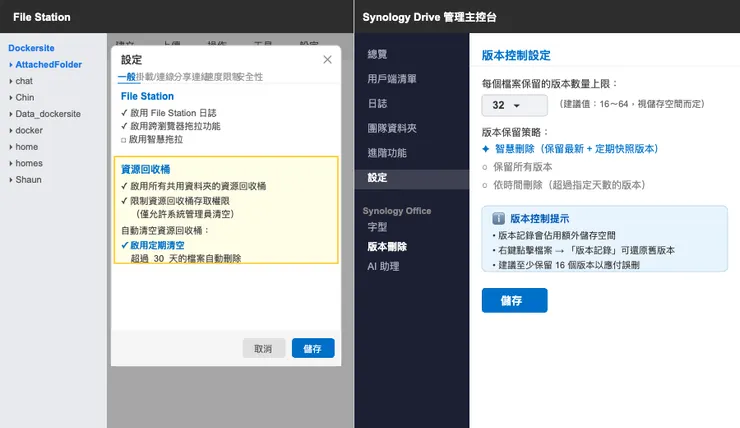
Task: Open 用戶端清單 in Drive console sidebar
Action: (x=392, y=79)
